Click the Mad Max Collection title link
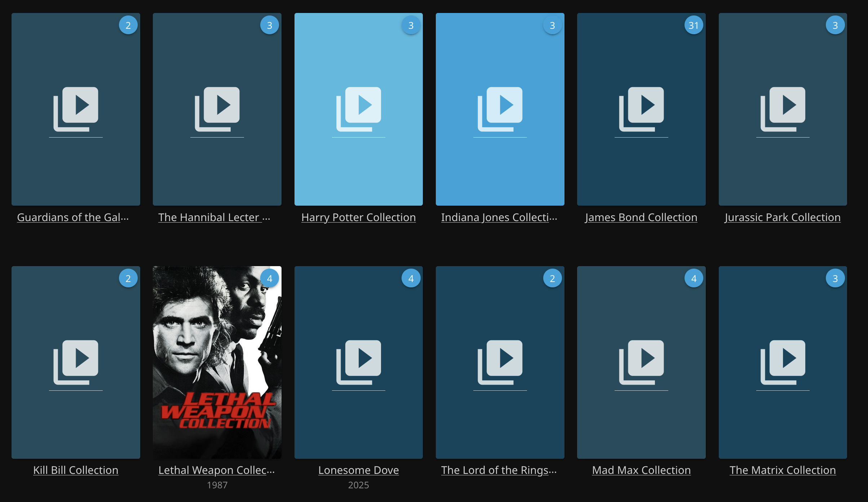This screenshot has height=502, width=868. coord(641,470)
